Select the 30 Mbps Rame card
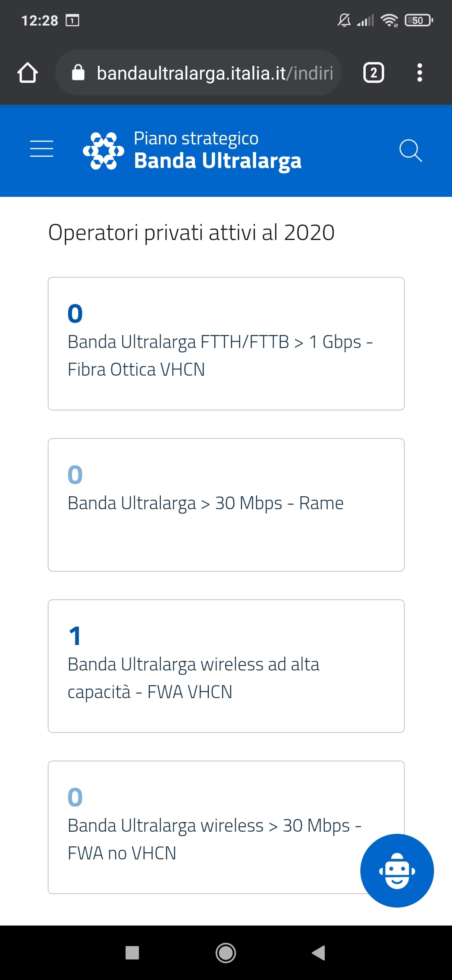 coord(226,505)
